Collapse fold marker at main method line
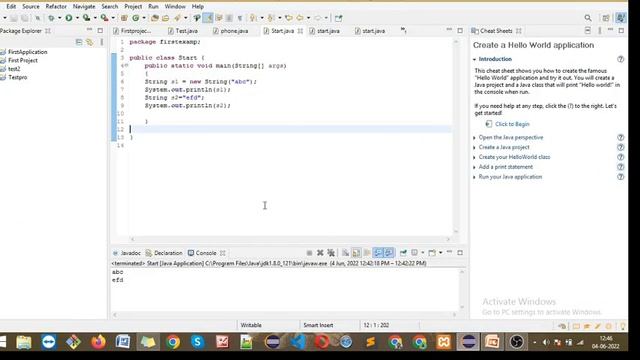Image resolution: width=640 pixels, height=360 pixels. pos(127,66)
